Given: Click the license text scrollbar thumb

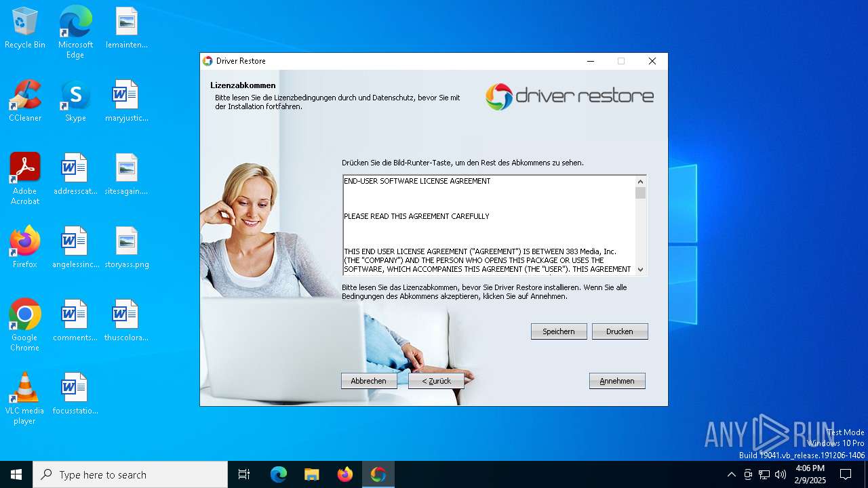Looking at the screenshot, I should 640,193.
